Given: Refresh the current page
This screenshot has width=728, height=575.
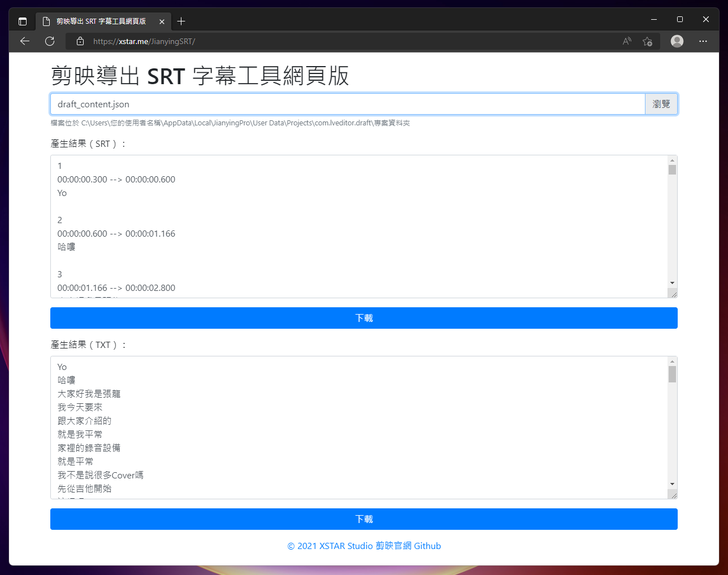Looking at the screenshot, I should [x=50, y=41].
